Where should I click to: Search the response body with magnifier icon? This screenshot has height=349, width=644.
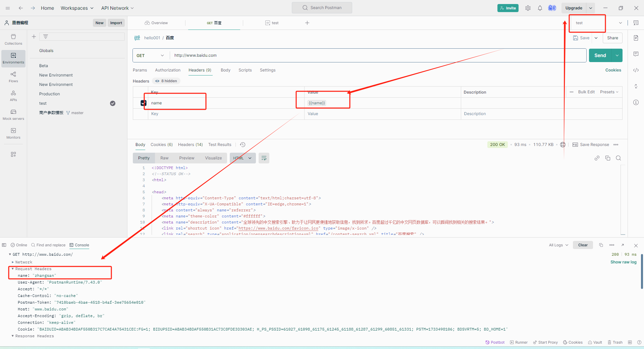pos(618,158)
